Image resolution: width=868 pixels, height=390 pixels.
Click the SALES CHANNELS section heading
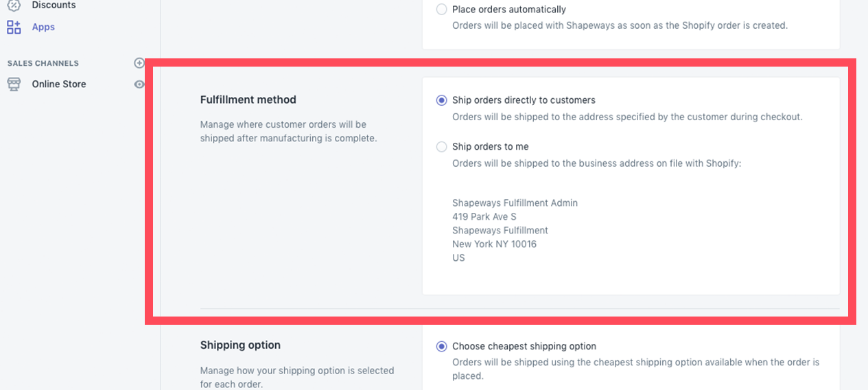[43, 63]
